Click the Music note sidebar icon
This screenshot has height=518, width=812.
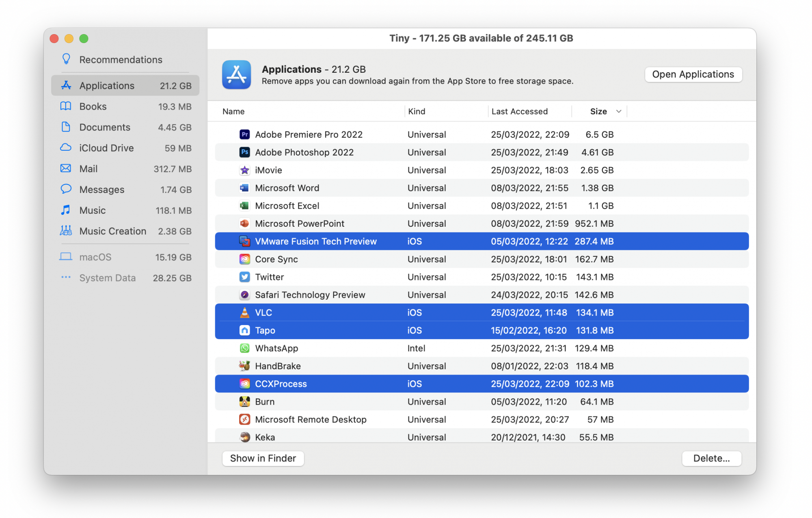[66, 210]
